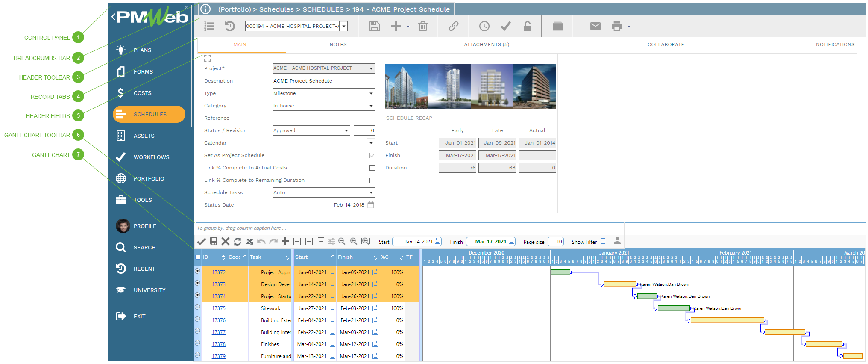Toggle the Show Filter checkbox
The height and width of the screenshot is (364, 868).
[x=603, y=241]
